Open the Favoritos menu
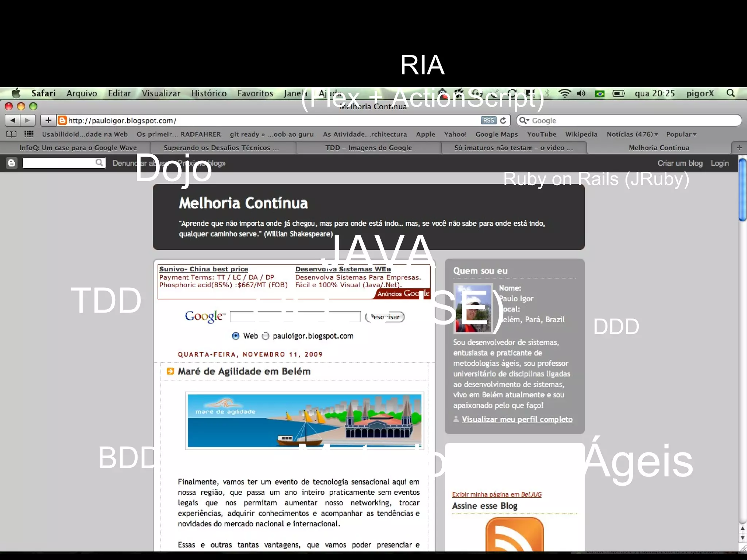The width and height of the screenshot is (747, 560). [x=255, y=93]
